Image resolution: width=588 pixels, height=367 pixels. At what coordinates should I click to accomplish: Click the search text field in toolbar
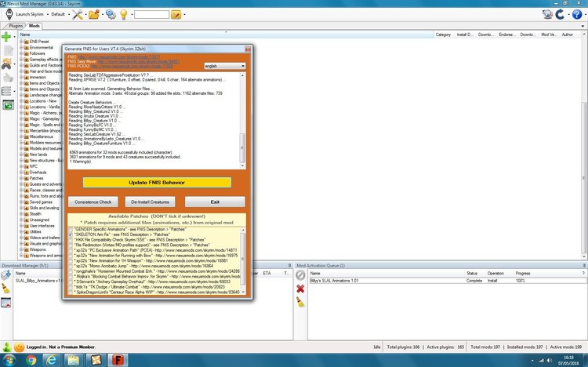click(x=151, y=15)
